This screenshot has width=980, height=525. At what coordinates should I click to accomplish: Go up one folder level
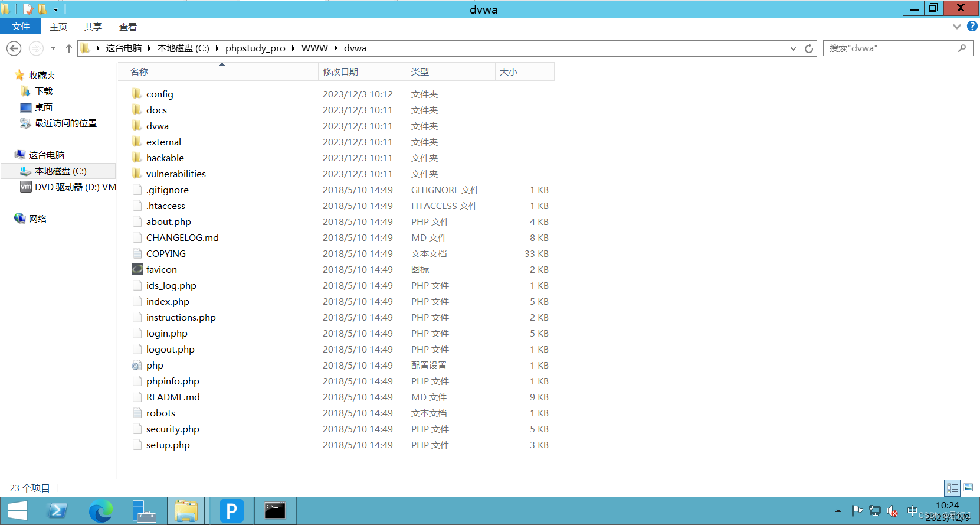(69, 48)
